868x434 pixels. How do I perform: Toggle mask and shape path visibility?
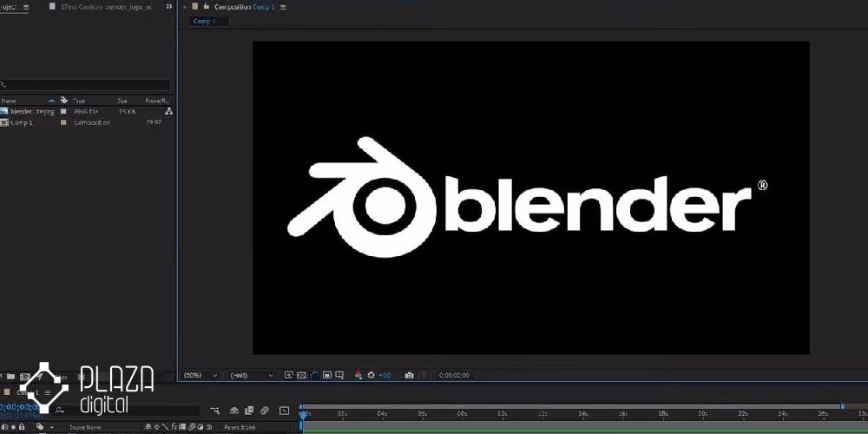pos(314,375)
